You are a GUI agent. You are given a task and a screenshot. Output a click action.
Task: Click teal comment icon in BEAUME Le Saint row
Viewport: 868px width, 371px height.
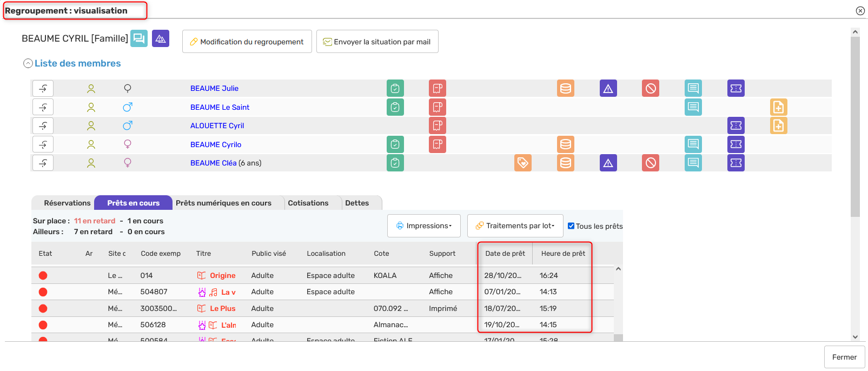click(693, 107)
